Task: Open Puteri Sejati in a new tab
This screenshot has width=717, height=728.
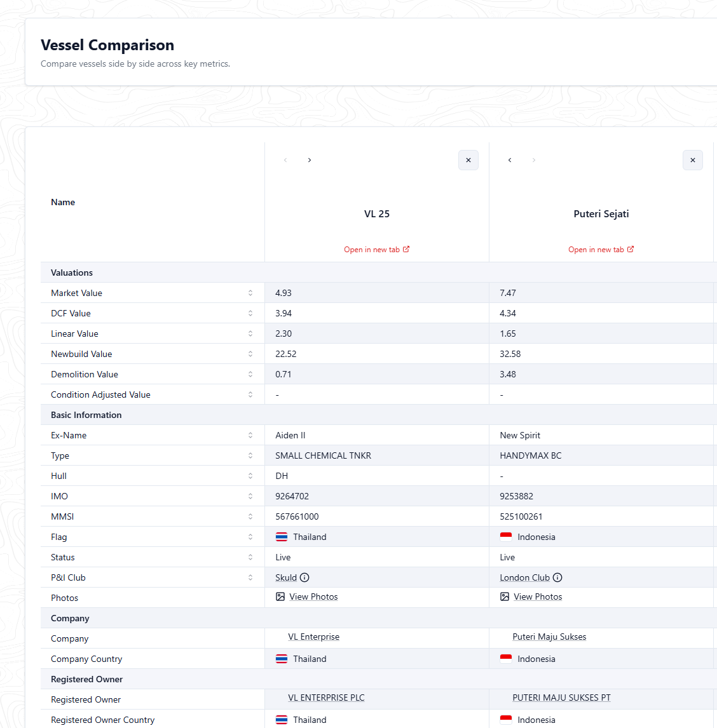Action: (x=601, y=250)
